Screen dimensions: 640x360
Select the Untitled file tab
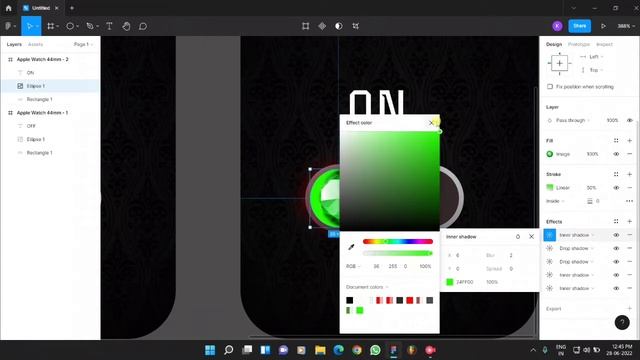(41, 8)
